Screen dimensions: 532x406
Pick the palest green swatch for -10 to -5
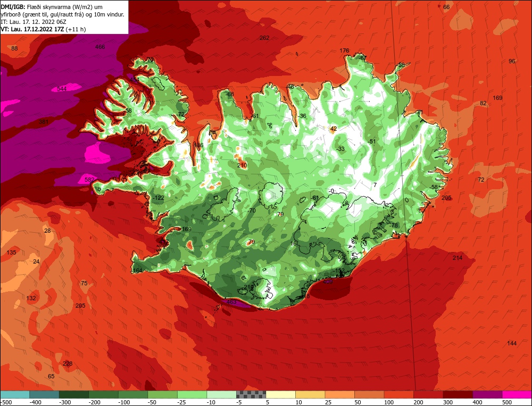221,394
